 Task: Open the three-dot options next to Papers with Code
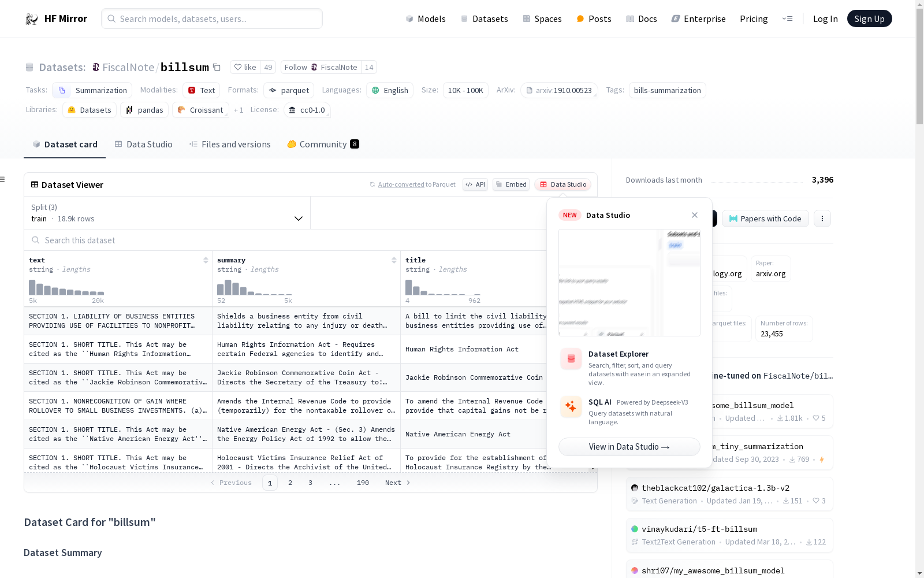[822, 218]
